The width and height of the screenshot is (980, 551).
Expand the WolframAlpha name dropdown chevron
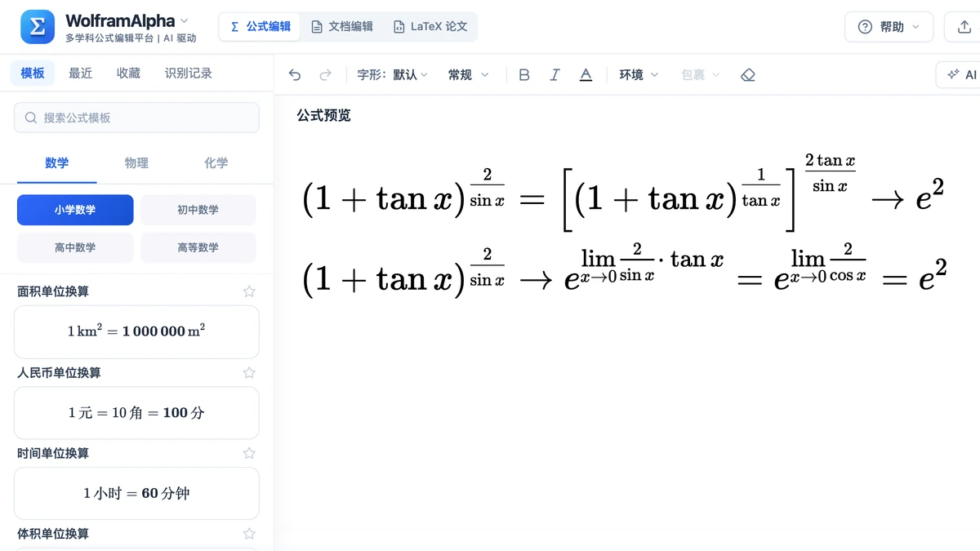(x=184, y=20)
